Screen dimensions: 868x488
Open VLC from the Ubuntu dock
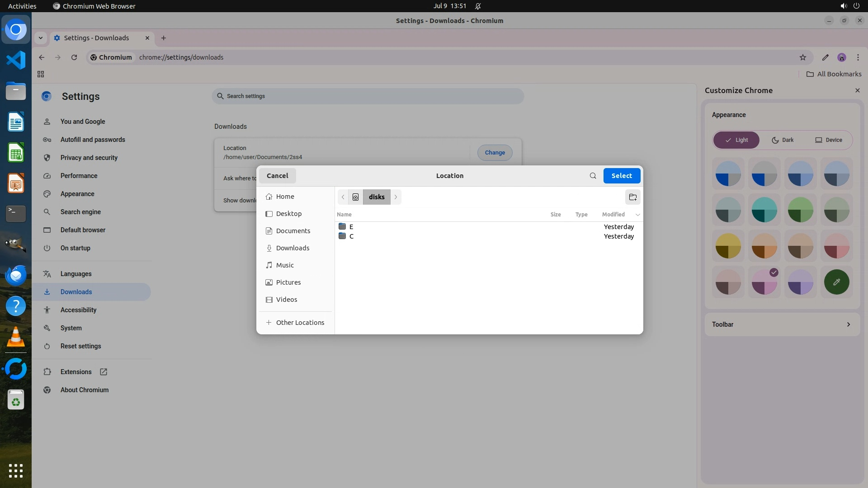pos(16,337)
